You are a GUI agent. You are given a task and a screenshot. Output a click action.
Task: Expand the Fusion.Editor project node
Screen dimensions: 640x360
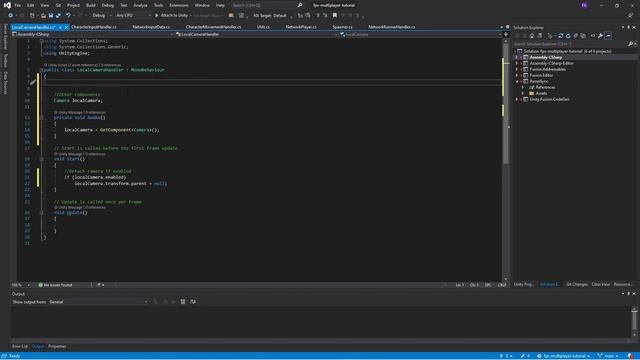click(517, 75)
